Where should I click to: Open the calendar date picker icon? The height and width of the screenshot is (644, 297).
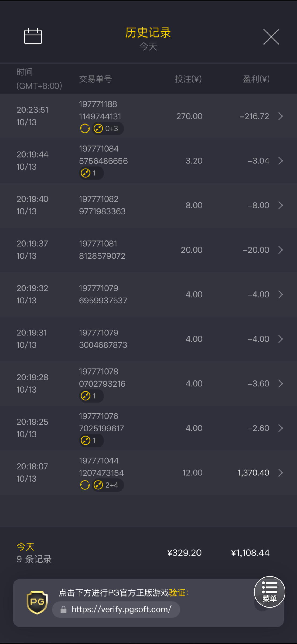33,36
